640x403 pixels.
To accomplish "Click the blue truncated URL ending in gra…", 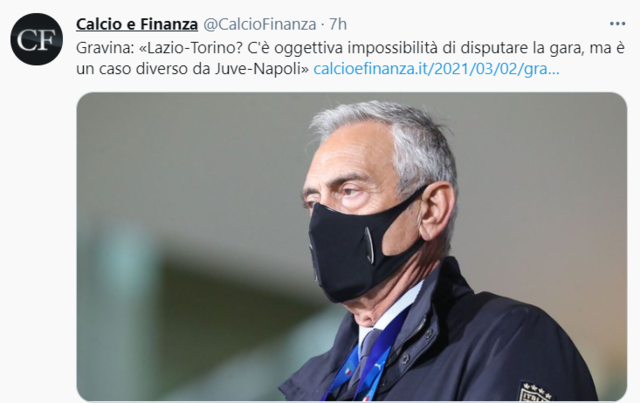I will pyautogui.click(x=436, y=69).
